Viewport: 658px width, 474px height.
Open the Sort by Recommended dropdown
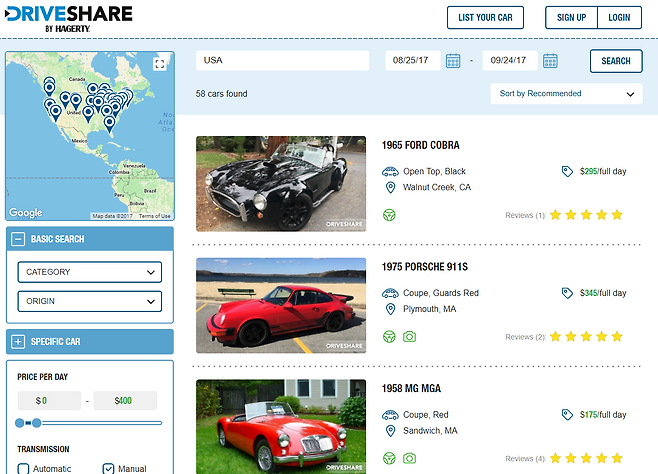(x=566, y=94)
